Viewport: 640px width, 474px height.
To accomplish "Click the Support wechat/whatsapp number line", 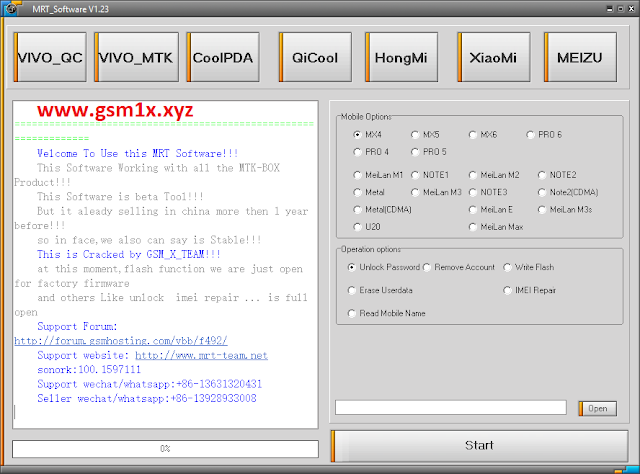I will 149,384.
